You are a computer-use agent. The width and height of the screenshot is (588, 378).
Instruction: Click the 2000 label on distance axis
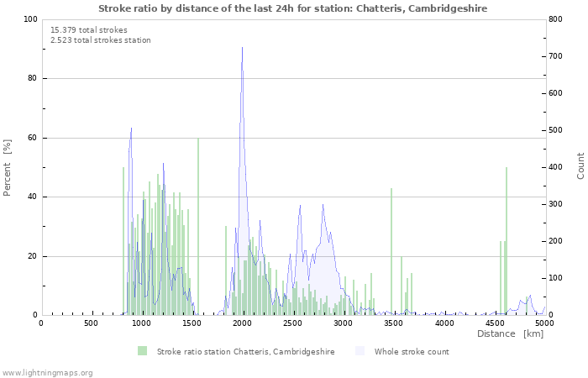[242, 323]
